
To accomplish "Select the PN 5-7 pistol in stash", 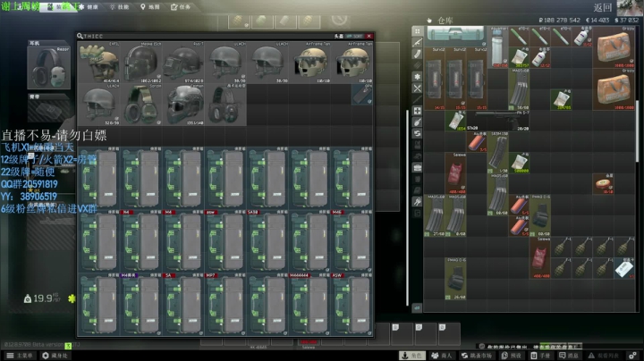I will click(x=498, y=121).
